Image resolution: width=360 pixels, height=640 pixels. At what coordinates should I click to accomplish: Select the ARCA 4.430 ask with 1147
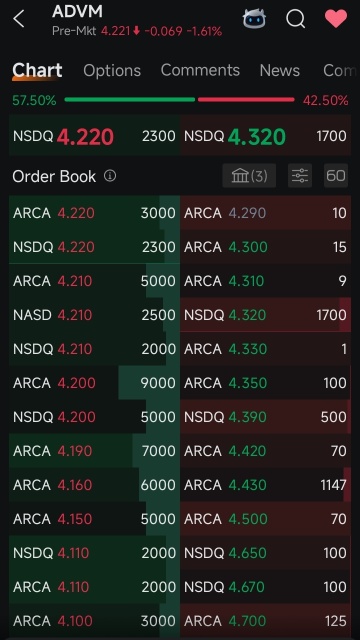(265, 485)
